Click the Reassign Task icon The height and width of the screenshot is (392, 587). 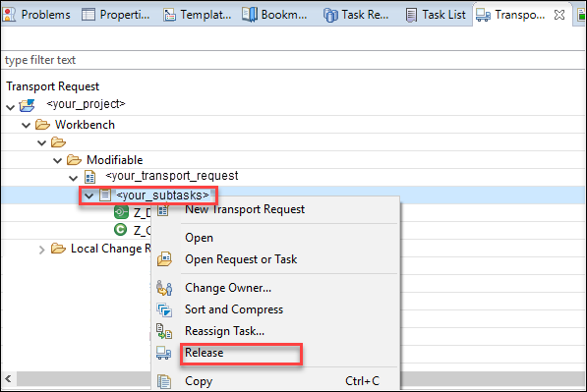tap(164, 331)
